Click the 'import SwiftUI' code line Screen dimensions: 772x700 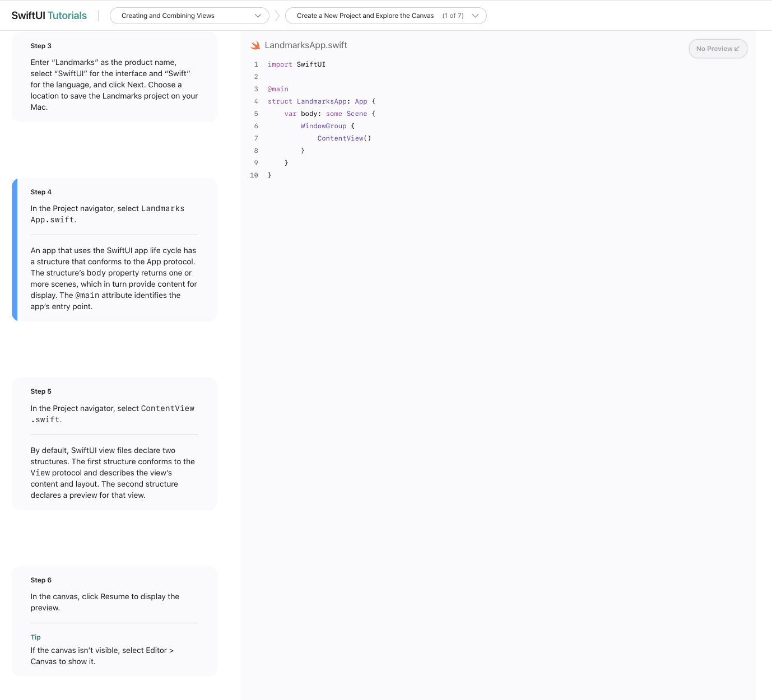(x=296, y=64)
